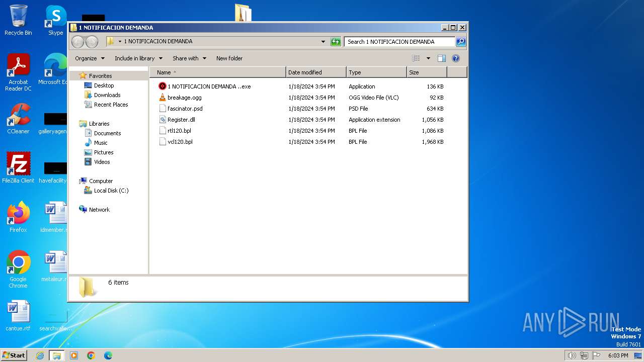
Task: Select Network in navigation pane
Action: tap(99, 210)
